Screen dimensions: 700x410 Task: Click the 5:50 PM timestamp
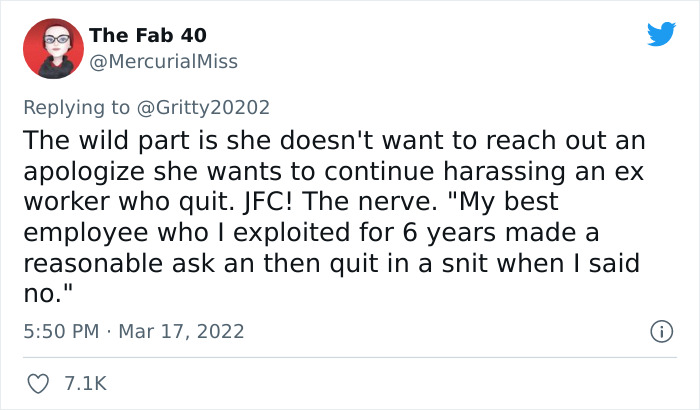[61, 331]
